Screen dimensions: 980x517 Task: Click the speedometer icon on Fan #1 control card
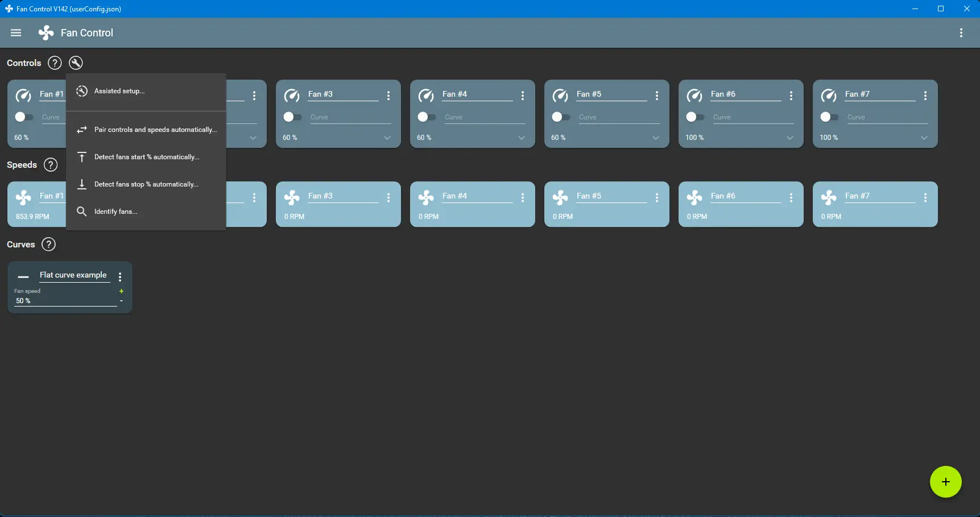(x=23, y=96)
